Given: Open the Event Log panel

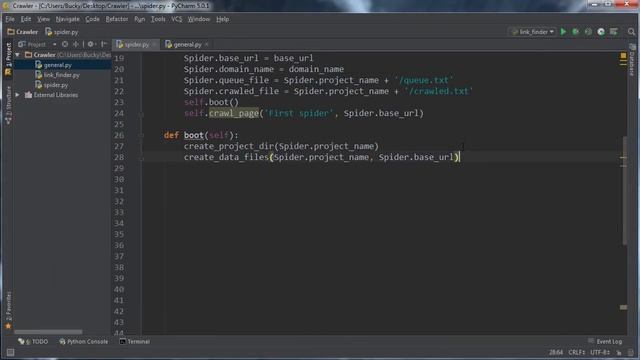Looking at the screenshot, I should pos(605,341).
